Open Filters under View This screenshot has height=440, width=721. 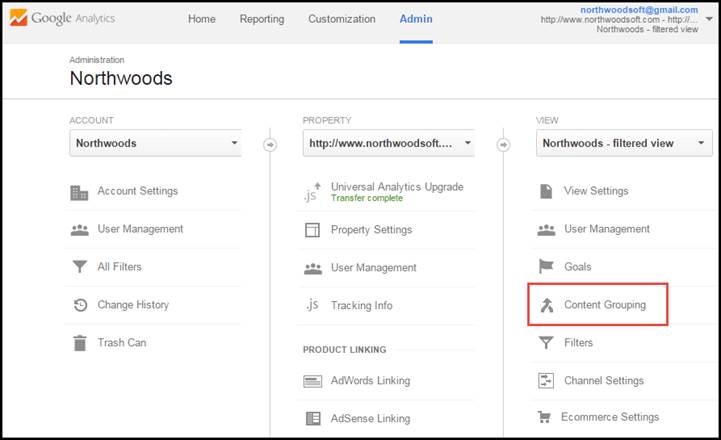[578, 343]
